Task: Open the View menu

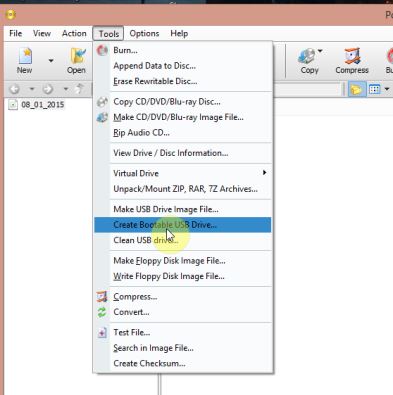Action: click(42, 34)
